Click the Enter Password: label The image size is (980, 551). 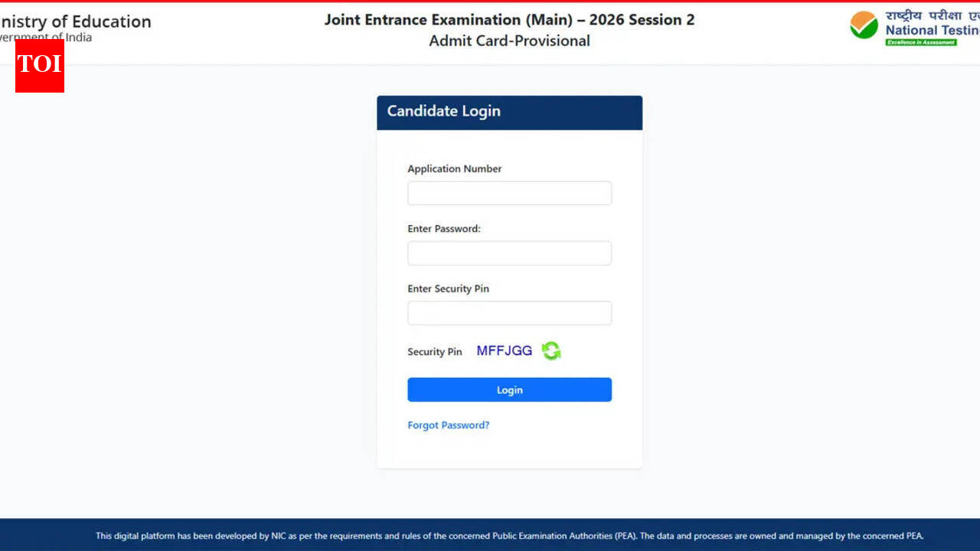tap(443, 229)
